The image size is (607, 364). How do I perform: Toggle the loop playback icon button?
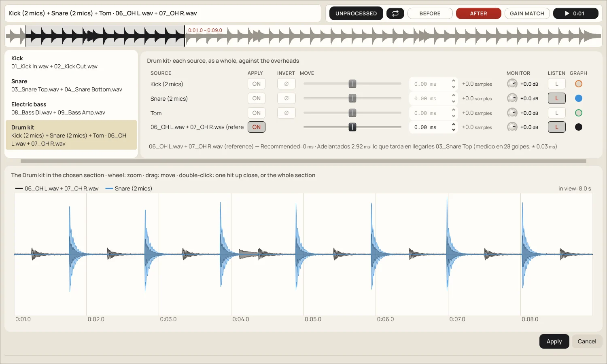395,13
